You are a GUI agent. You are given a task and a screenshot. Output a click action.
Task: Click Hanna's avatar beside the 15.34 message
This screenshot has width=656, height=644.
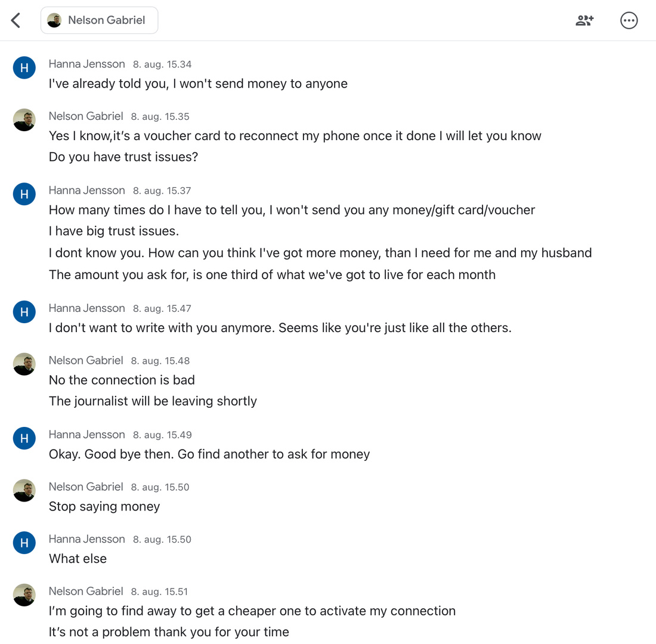click(x=24, y=68)
